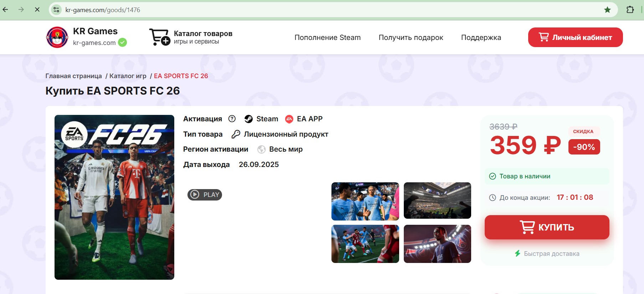Click the activation help question mark icon
644x294 pixels.
tap(232, 119)
